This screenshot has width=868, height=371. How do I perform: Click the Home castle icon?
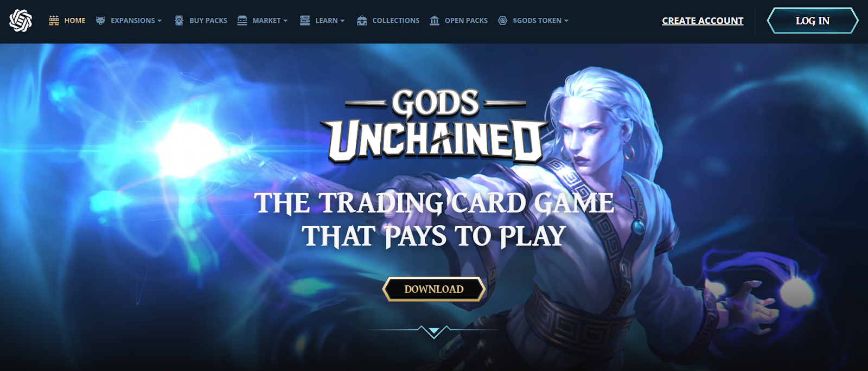54,21
